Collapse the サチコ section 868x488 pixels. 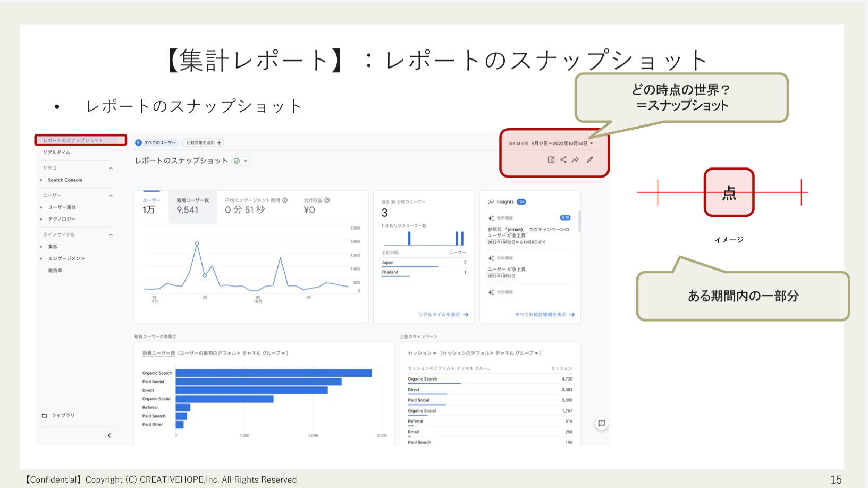111,168
